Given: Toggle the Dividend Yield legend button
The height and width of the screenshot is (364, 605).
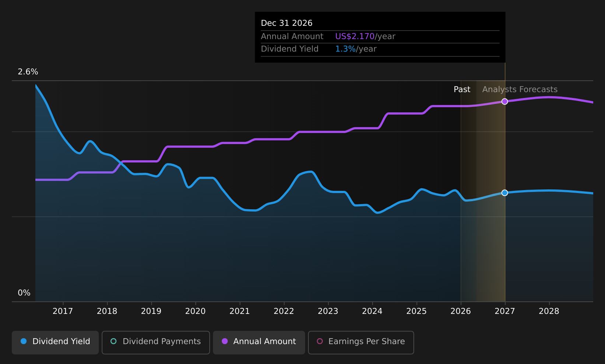Looking at the screenshot, I should point(55,343).
